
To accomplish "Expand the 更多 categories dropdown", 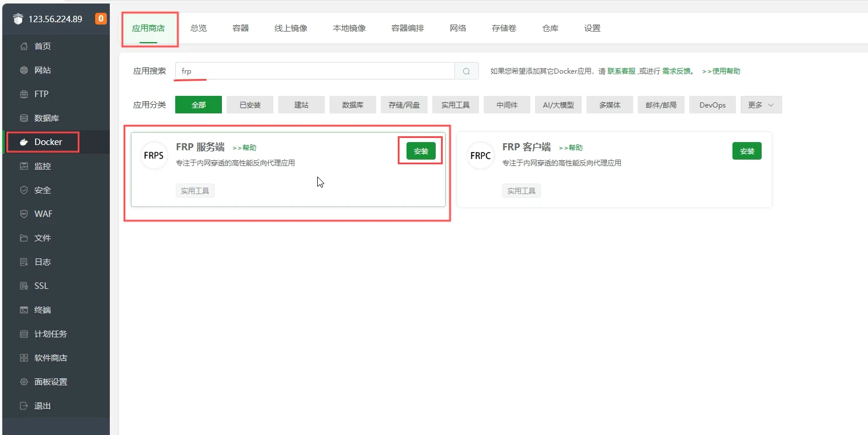I will (x=761, y=105).
